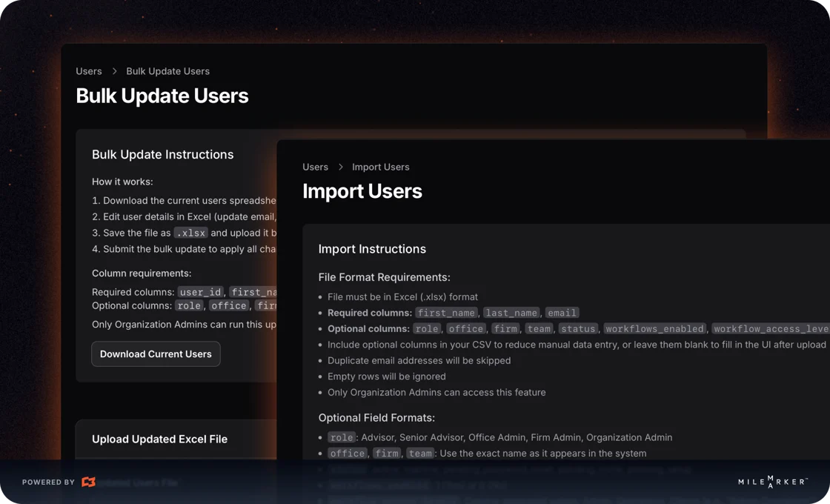Click the workflow_access_level column tag
The image size is (830, 504).
click(771, 329)
